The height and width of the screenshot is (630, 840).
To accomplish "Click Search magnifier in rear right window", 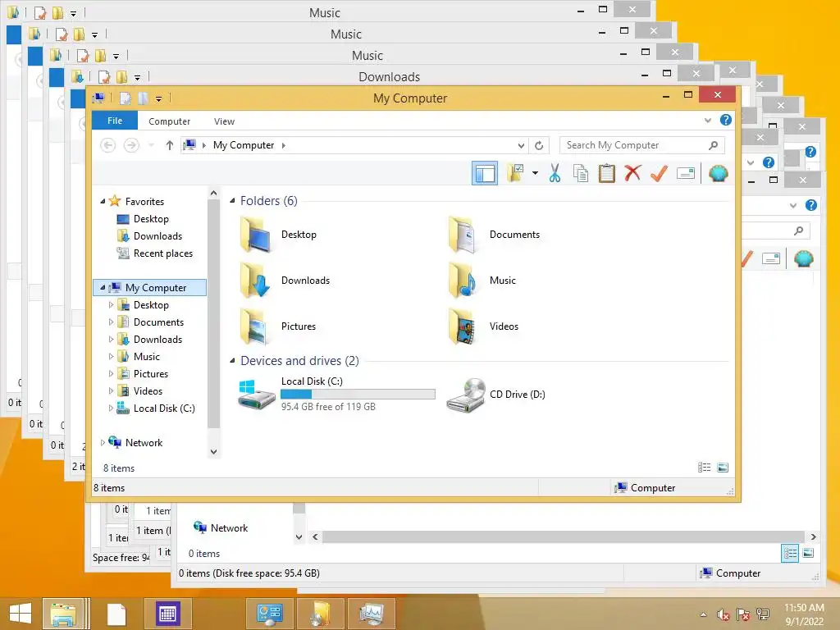I will point(799,231).
